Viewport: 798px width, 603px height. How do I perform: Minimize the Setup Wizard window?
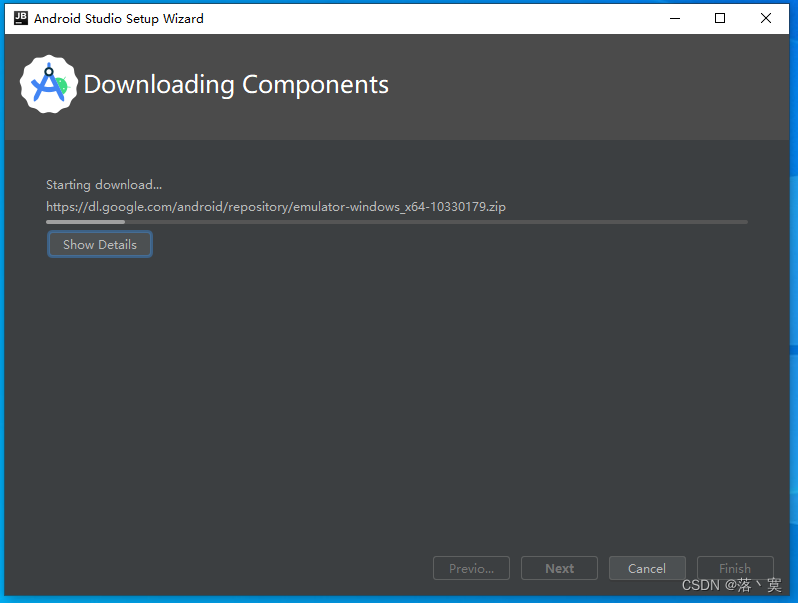[x=675, y=18]
